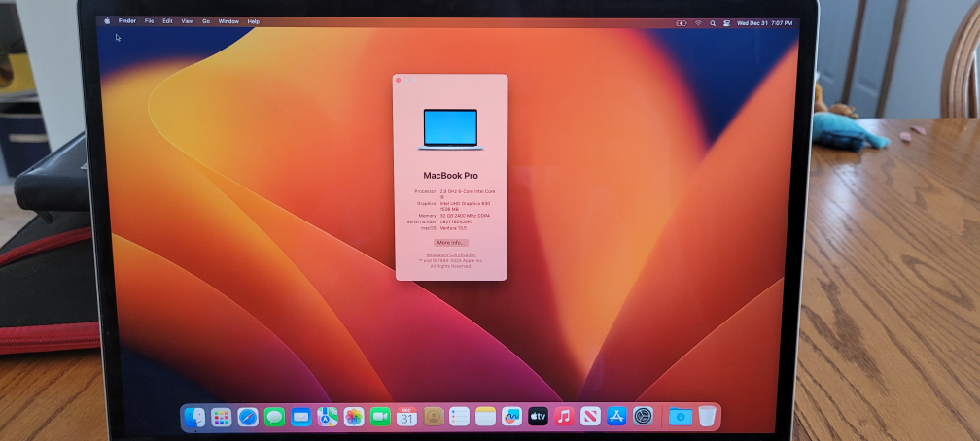
Task: Select the Intel UHD Graphics 630 text
Action: tap(465, 206)
